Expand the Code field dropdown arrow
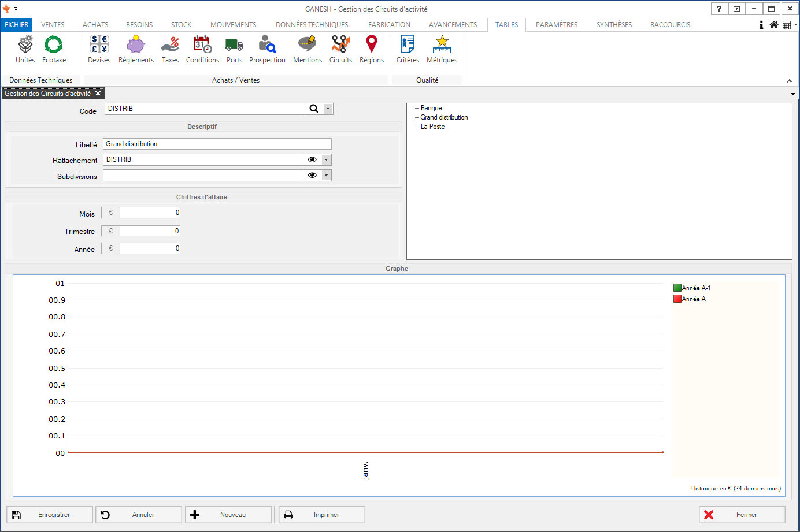 point(328,109)
